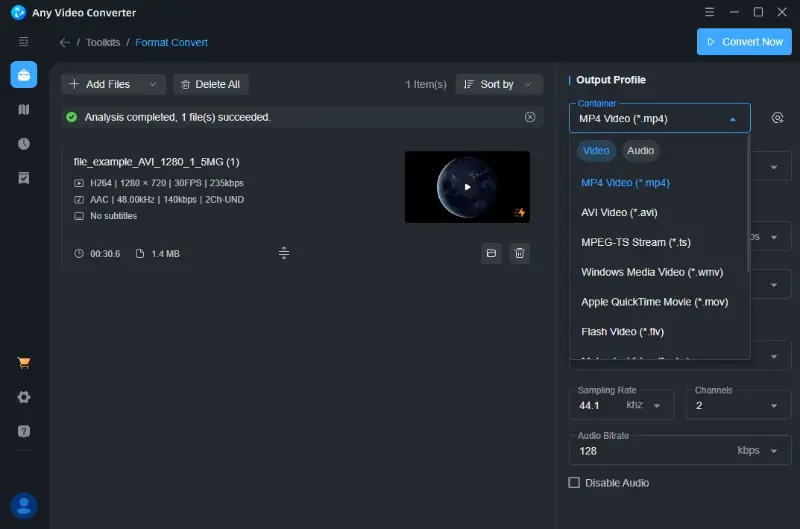Click the Help question mark icon

24,431
